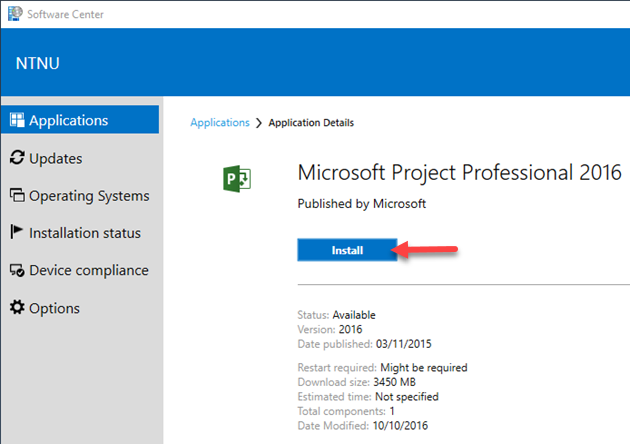Viewport: 630px width, 444px height.
Task: Click the Version: 2016 line
Action: (x=329, y=329)
